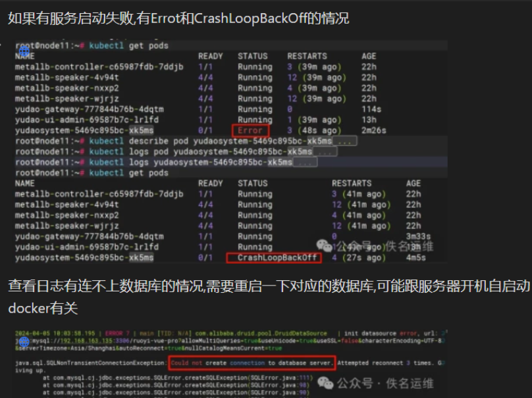Click the globe icon on the kubectl terminal image
Image resolution: width=532 pixels, height=398 pixels.
[24, 51]
